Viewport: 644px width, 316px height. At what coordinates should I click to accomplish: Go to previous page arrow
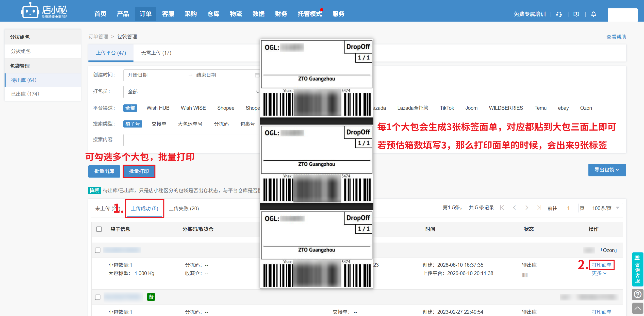click(514, 208)
